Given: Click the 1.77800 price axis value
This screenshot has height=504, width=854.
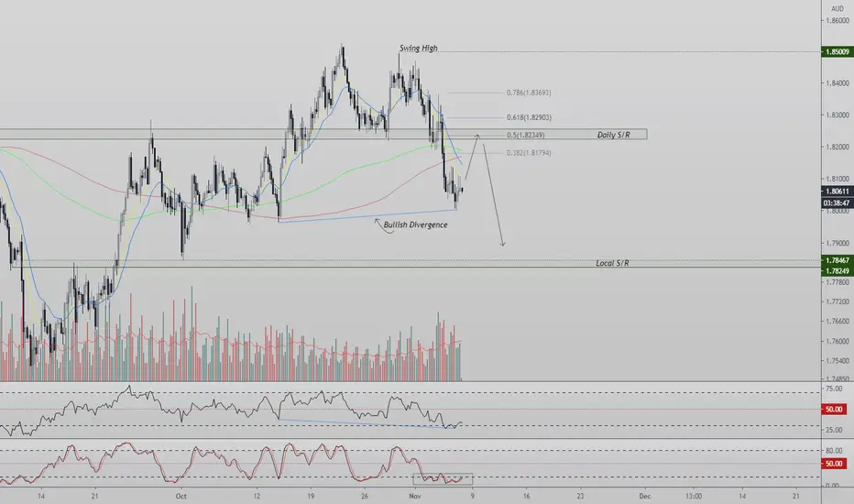Looking at the screenshot, I should (x=838, y=281).
